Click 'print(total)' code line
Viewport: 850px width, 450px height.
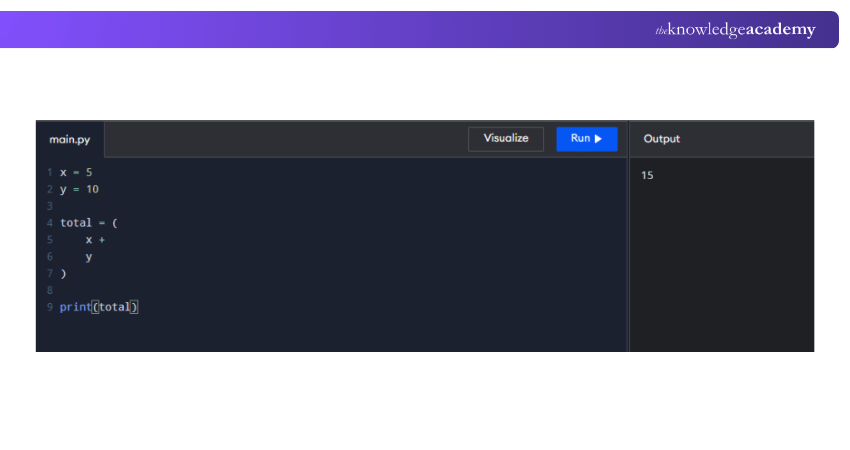click(99, 307)
